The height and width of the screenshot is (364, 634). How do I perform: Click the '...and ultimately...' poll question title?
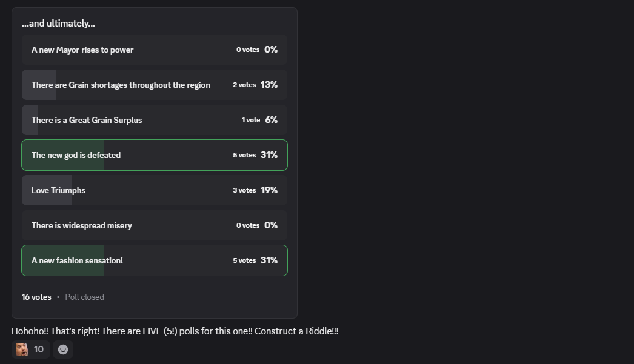pos(58,24)
